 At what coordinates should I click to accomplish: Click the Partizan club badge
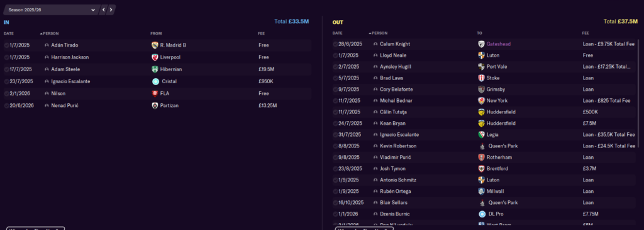(155, 106)
